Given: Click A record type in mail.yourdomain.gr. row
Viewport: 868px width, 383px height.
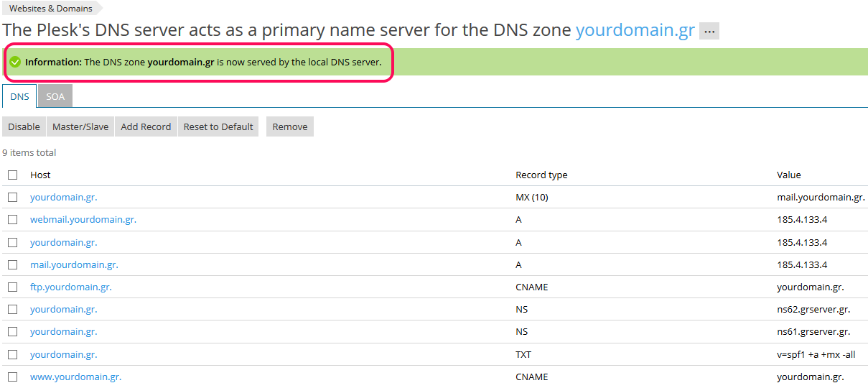Looking at the screenshot, I should tap(518, 264).
